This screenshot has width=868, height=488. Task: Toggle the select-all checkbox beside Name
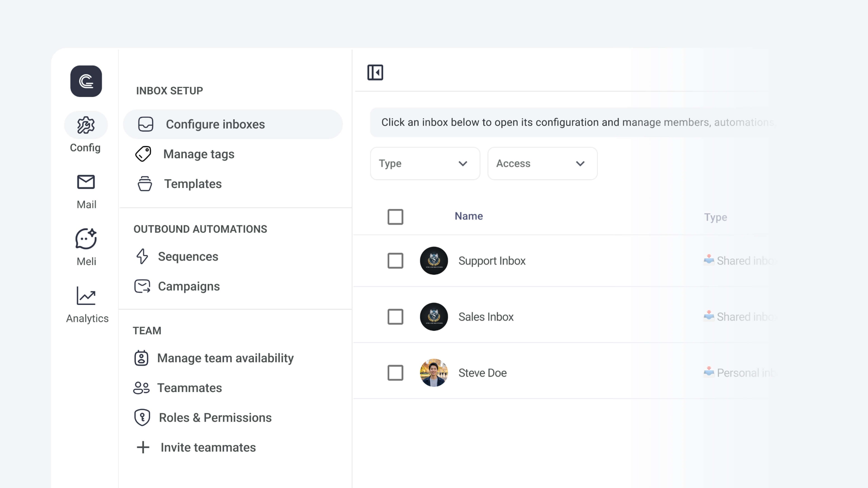(x=395, y=217)
